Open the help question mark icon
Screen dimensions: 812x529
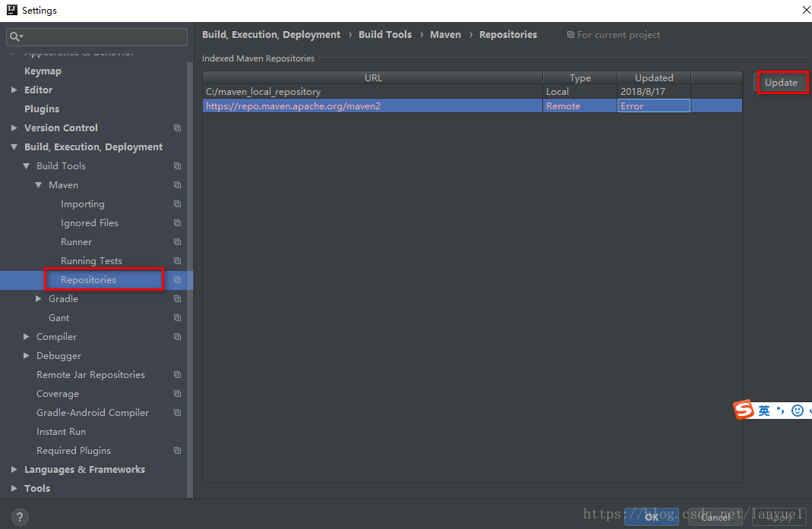click(20, 517)
